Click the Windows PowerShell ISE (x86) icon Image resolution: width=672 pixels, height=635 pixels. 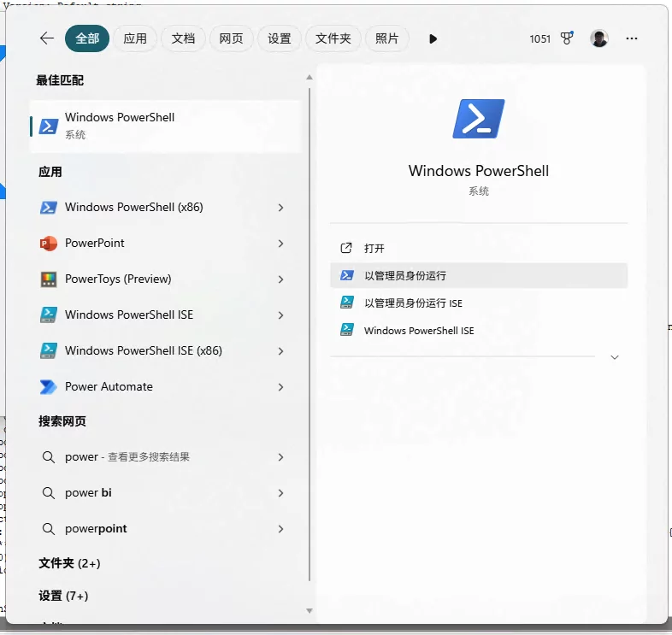pyautogui.click(x=49, y=351)
